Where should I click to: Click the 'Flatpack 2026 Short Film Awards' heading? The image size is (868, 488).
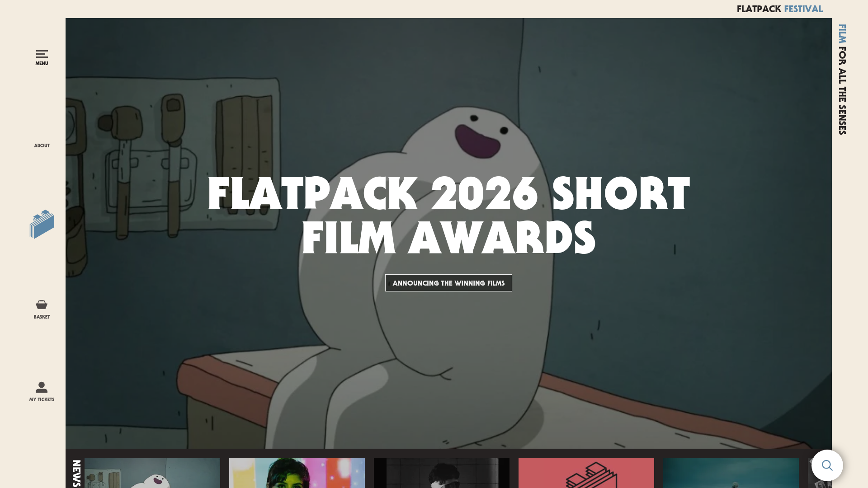[x=448, y=215]
